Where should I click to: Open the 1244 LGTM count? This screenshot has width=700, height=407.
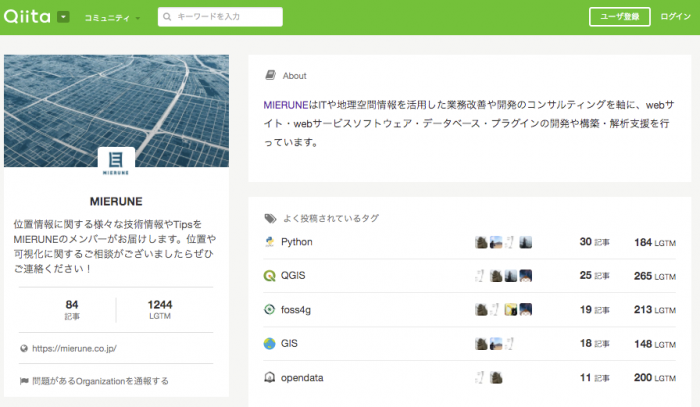pyautogui.click(x=160, y=310)
